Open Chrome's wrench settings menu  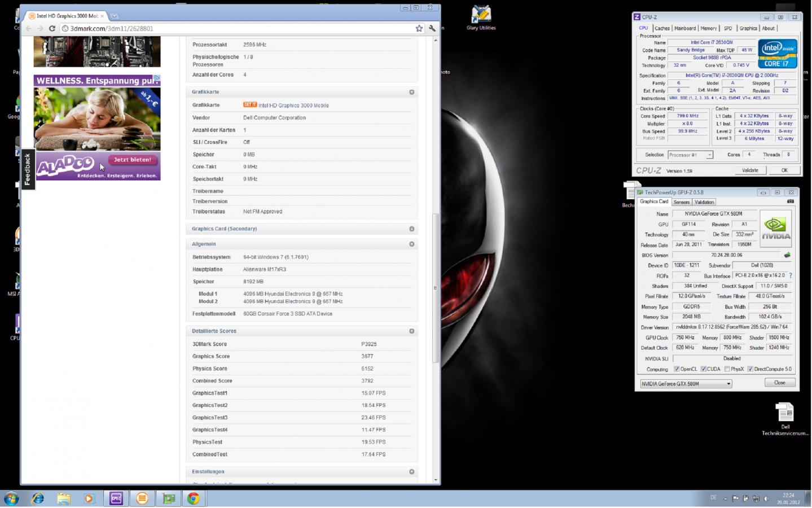pos(432,28)
